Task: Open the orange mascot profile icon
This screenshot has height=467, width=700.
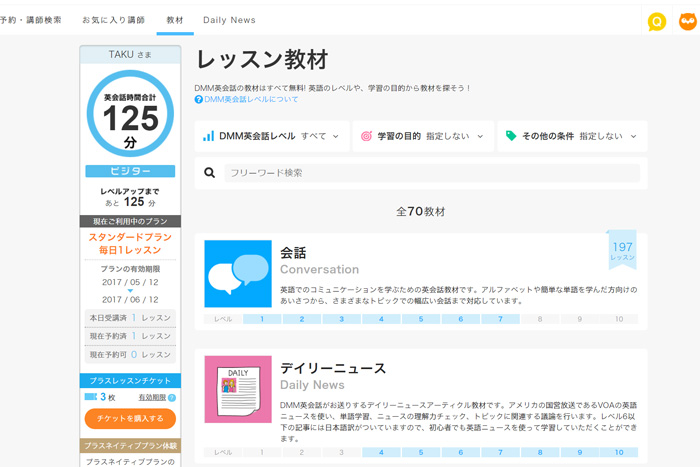Action: [687, 21]
